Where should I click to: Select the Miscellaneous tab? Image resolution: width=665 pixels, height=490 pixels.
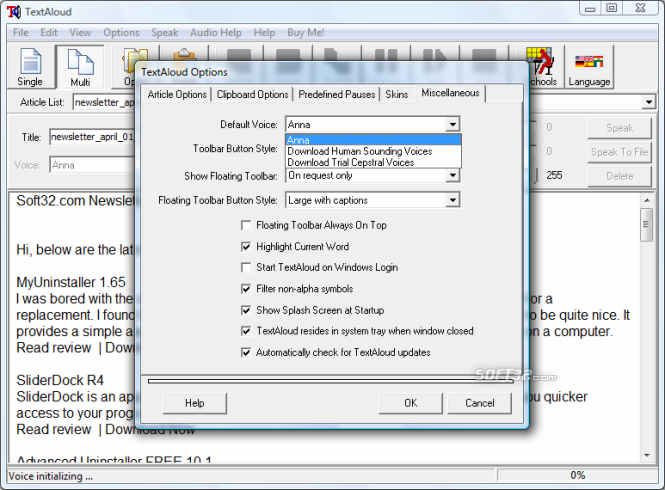[x=450, y=93]
